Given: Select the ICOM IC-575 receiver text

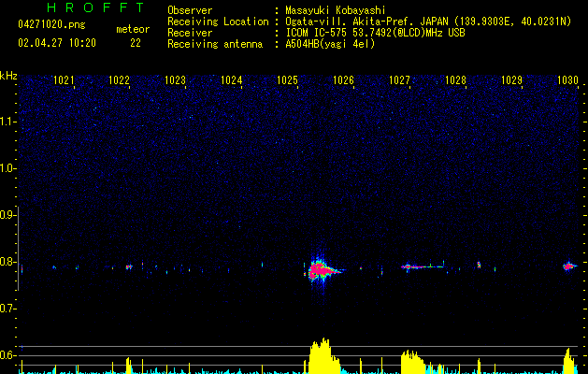Looking at the screenshot, I should (x=375, y=33).
